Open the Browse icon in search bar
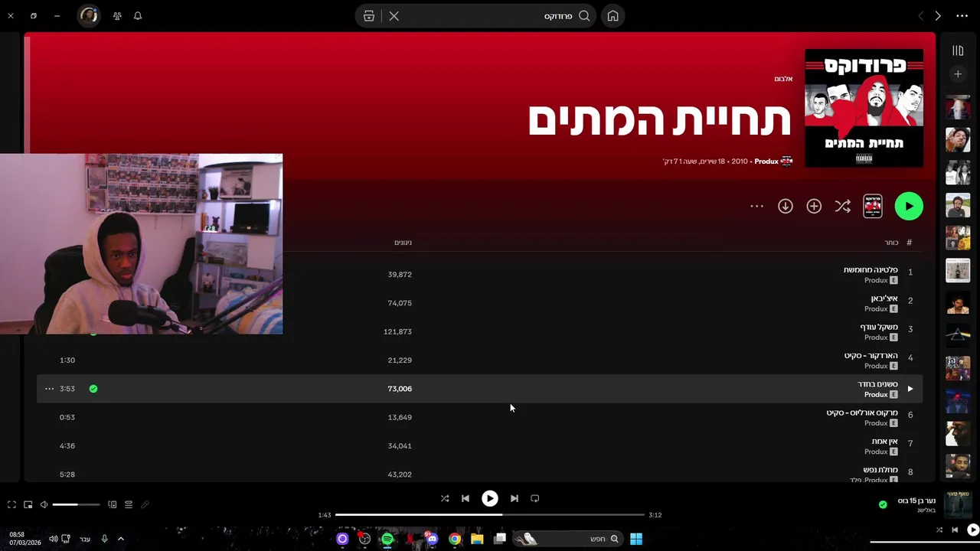The height and width of the screenshot is (551, 980). coord(369,16)
